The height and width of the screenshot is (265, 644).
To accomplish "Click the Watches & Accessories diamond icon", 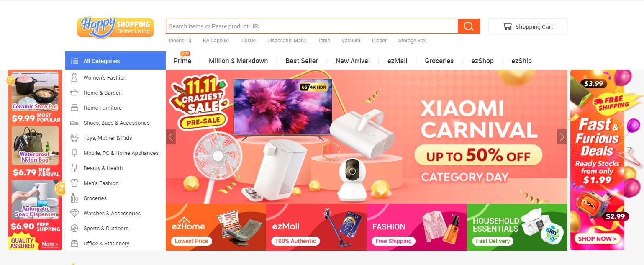I will (74, 213).
